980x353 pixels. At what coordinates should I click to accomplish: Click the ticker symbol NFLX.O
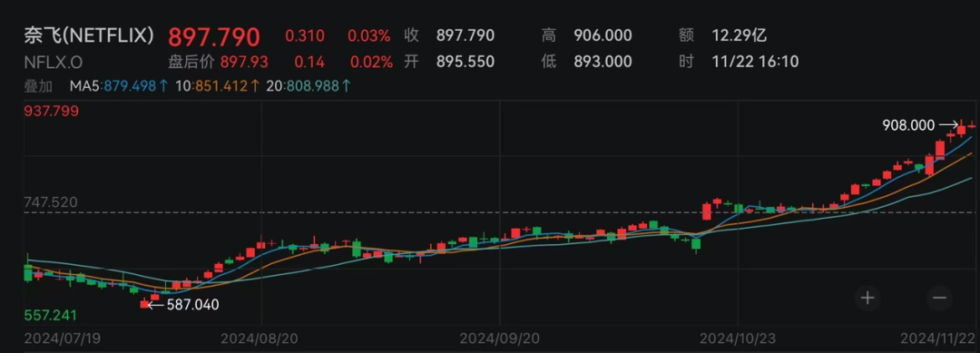tap(54, 62)
